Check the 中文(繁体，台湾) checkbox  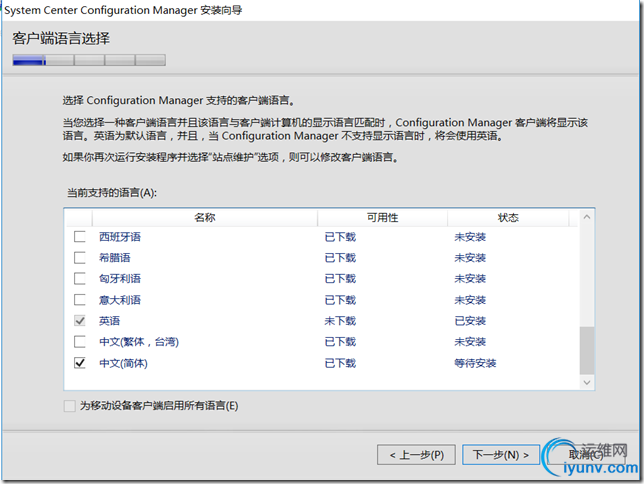pos(80,341)
